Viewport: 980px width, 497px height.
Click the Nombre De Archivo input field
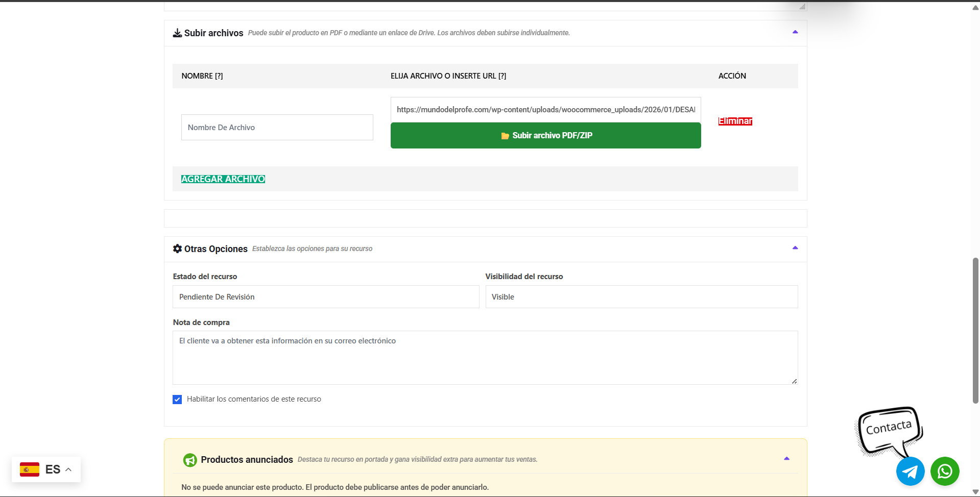click(277, 128)
